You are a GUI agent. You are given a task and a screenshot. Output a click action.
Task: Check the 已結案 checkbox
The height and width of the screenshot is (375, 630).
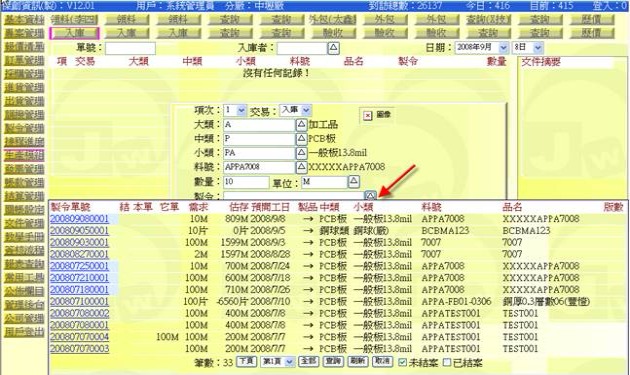click(x=447, y=362)
